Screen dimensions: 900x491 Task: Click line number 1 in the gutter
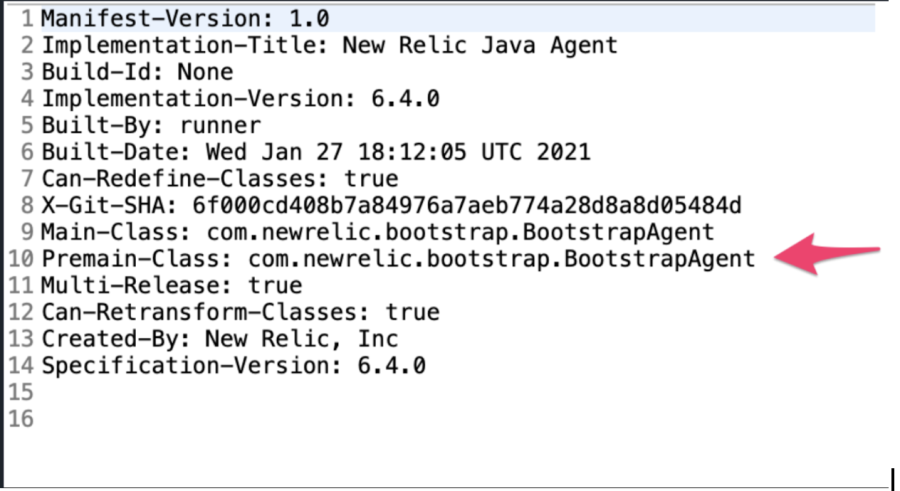[x=27, y=18]
